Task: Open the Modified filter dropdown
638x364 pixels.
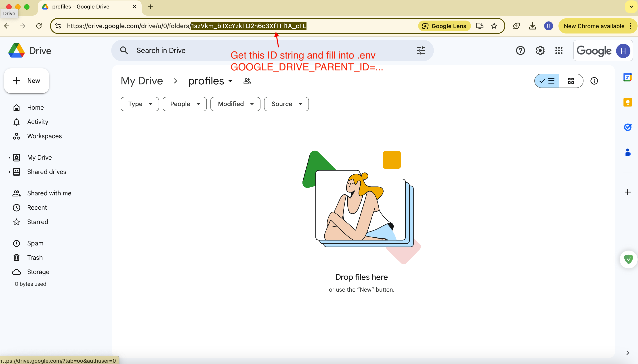Action: [235, 104]
